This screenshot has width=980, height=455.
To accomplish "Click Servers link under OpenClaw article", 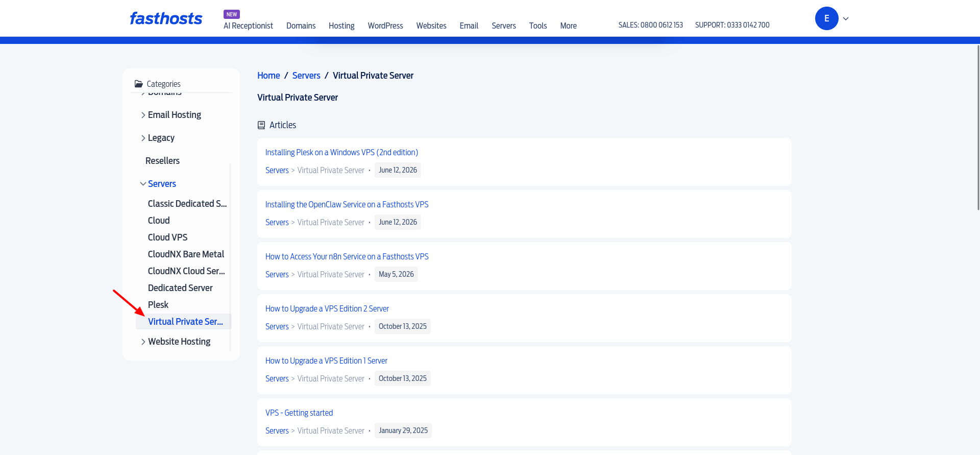I will coord(277,223).
